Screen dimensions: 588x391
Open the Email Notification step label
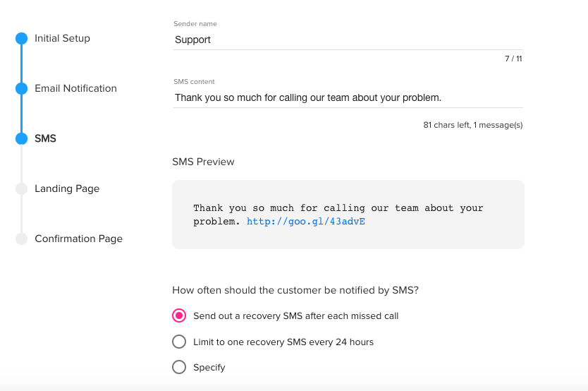point(75,88)
